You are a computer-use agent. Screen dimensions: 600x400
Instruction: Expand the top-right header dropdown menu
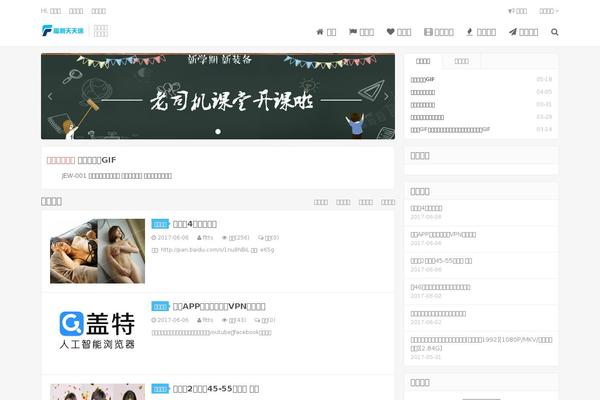549,11
